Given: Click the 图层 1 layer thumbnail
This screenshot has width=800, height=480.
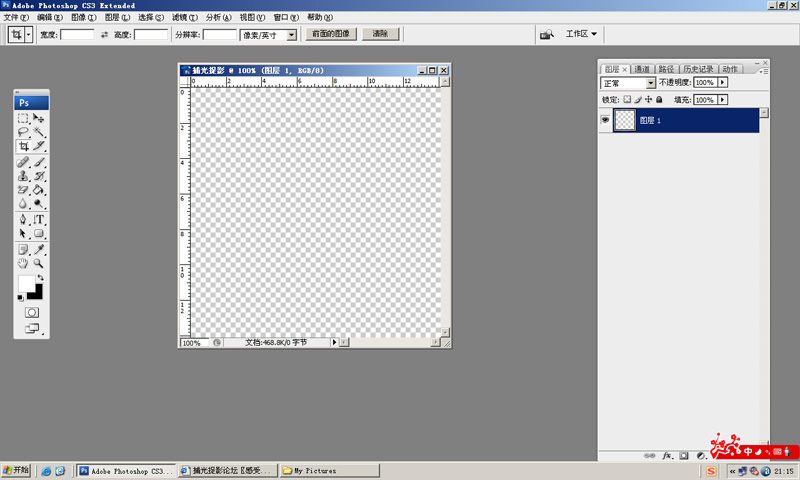Looking at the screenshot, I should [x=624, y=120].
